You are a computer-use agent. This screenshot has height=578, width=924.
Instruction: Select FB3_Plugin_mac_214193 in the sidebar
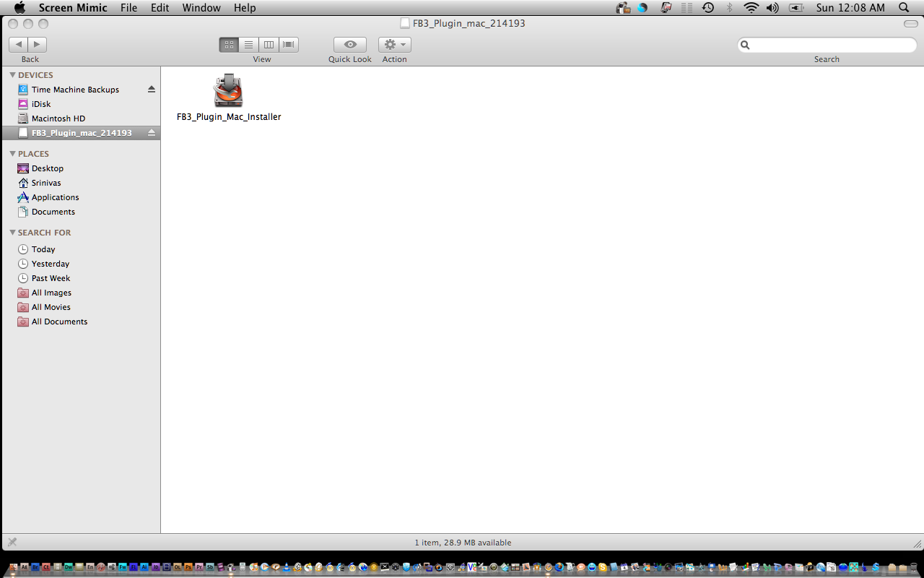click(81, 133)
